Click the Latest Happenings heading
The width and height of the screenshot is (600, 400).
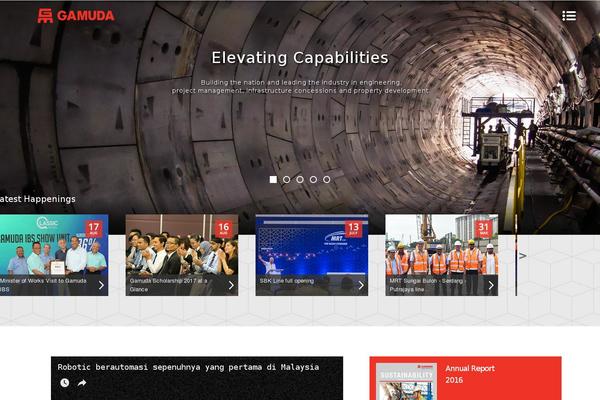pos(38,199)
